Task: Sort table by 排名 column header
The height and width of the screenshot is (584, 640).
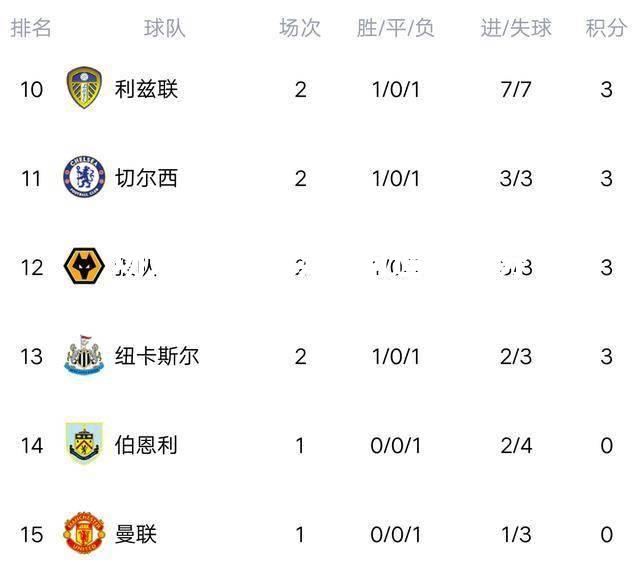Action: [x=31, y=28]
